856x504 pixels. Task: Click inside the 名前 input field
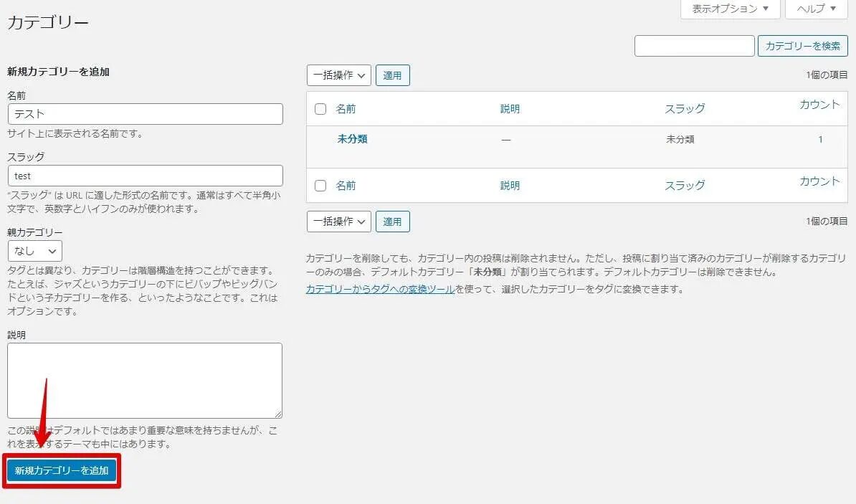coord(145,114)
